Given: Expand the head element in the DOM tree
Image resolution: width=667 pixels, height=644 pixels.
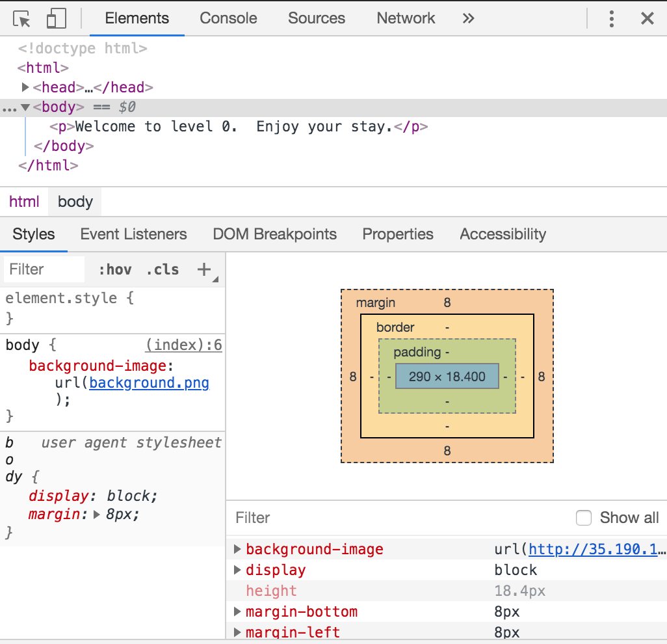Looking at the screenshot, I should [25, 87].
